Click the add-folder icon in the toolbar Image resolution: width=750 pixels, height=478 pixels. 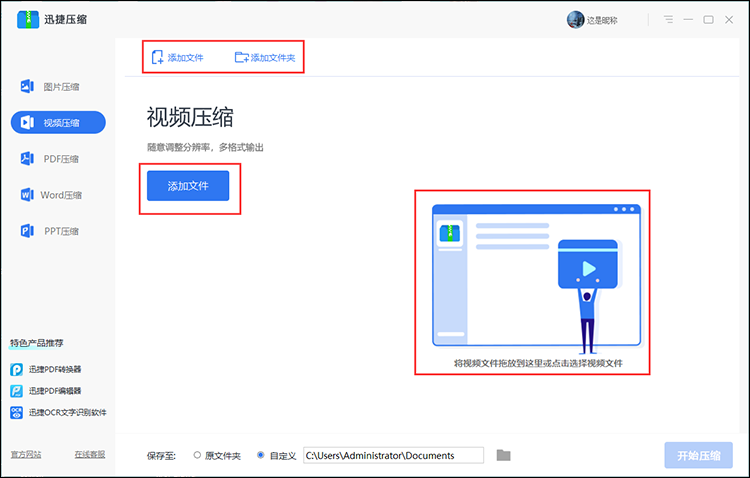coord(242,57)
